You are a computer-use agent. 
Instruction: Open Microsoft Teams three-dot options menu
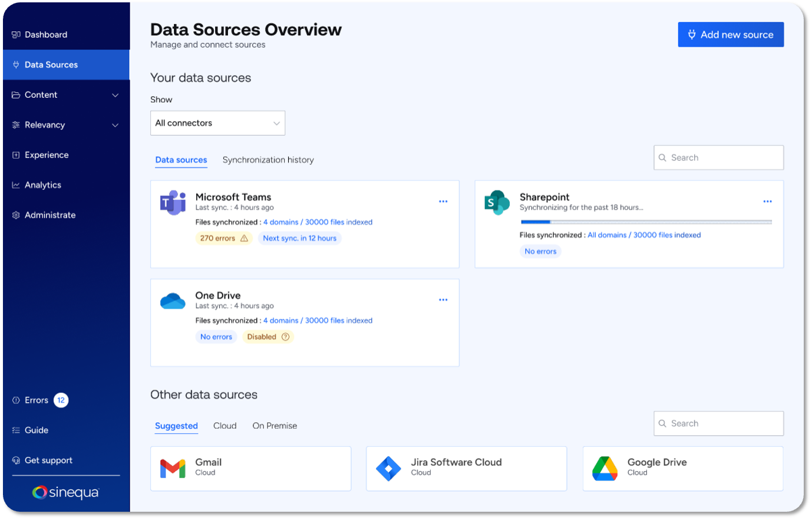443,202
